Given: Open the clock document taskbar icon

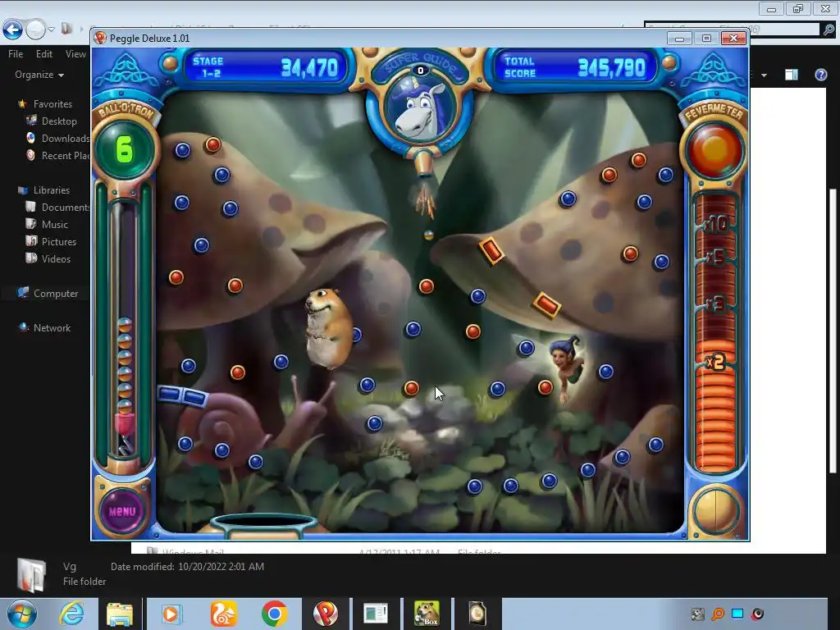Looking at the screenshot, I should pyautogui.click(x=477, y=614).
